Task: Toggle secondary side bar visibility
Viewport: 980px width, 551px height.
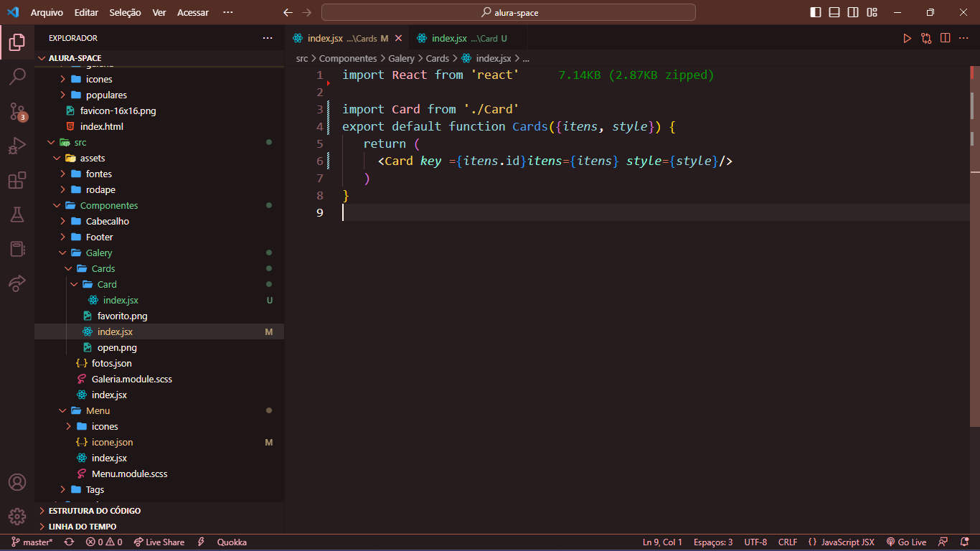Action: click(853, 13)
